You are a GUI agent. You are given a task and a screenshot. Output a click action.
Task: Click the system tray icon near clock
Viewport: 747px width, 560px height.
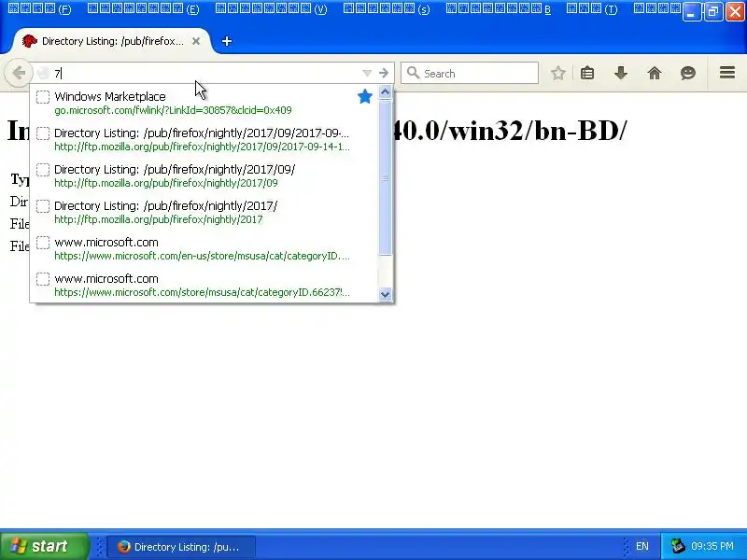coord(678,546)
